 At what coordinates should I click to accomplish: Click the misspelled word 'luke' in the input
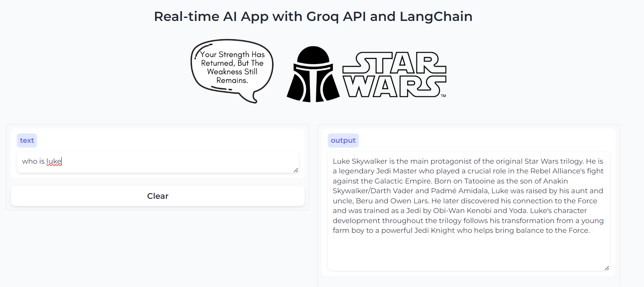[x=54, y=161]
